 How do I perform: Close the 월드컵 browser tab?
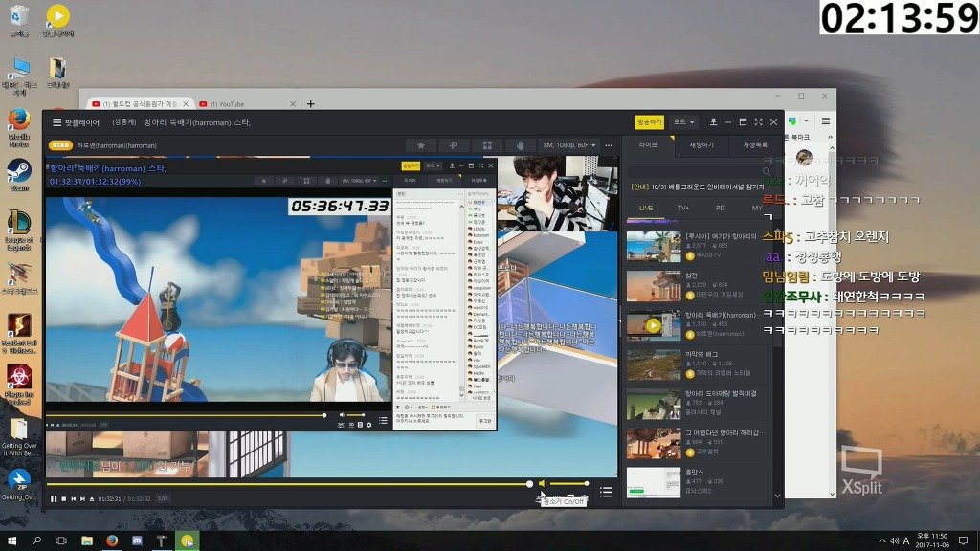point(186,104)
